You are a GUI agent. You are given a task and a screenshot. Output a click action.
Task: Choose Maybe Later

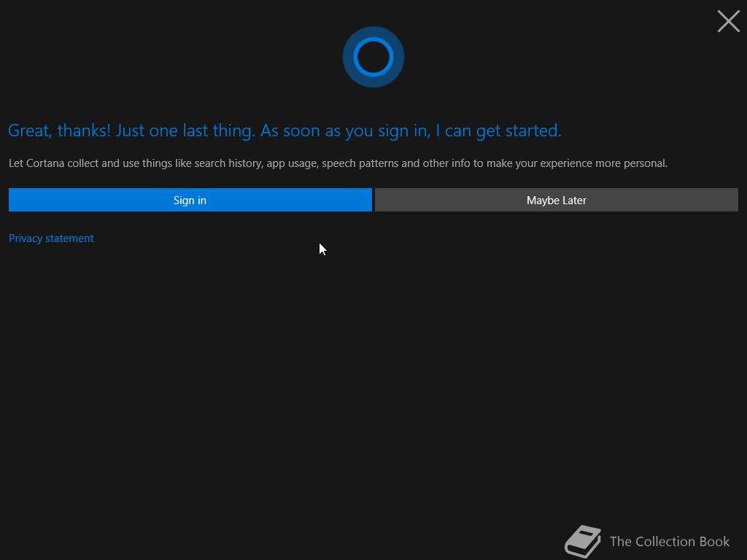(x=557, y=200)
